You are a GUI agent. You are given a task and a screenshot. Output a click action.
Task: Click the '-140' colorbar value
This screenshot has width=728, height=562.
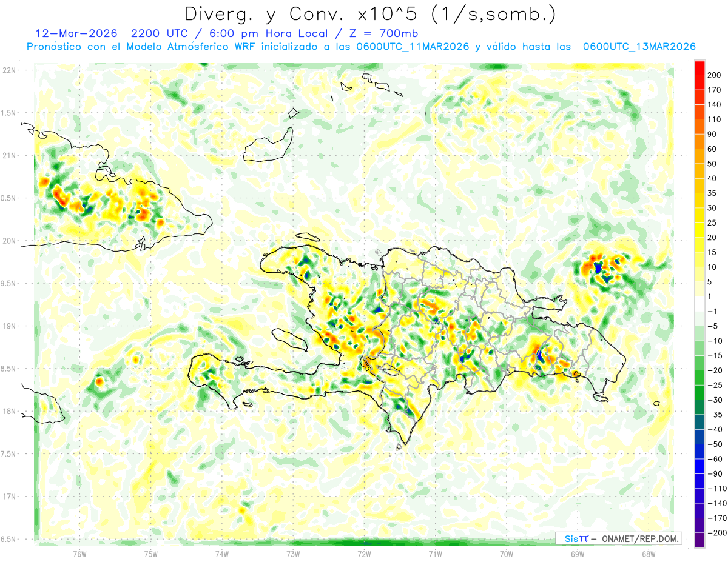(x=717, y=503)
